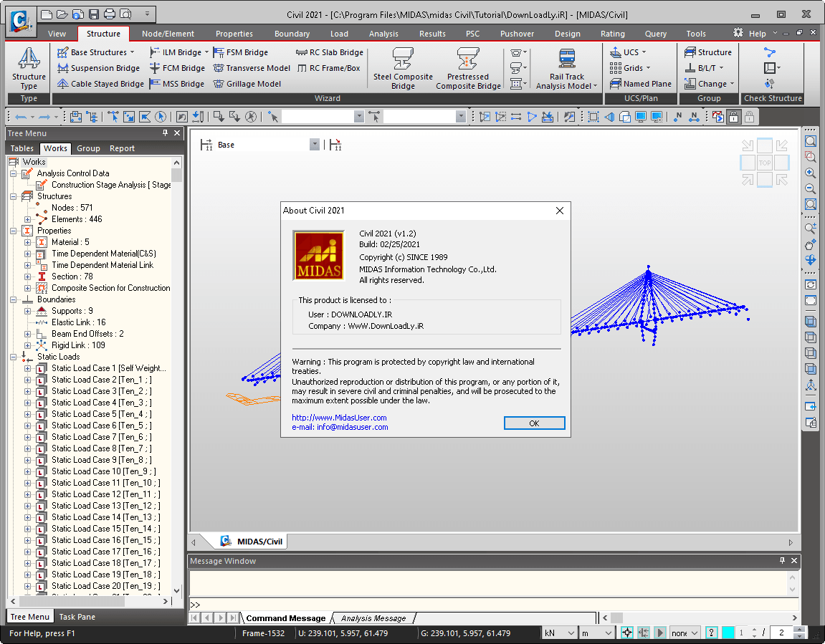This screenshot has width=825, height=644.
Task: Click the cyan color swatch in status bar
Action: click(x=728, y=633)
